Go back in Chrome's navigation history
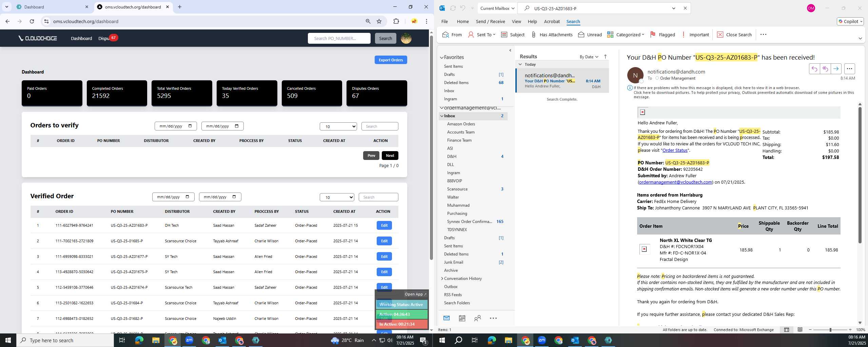 [7, 21]
